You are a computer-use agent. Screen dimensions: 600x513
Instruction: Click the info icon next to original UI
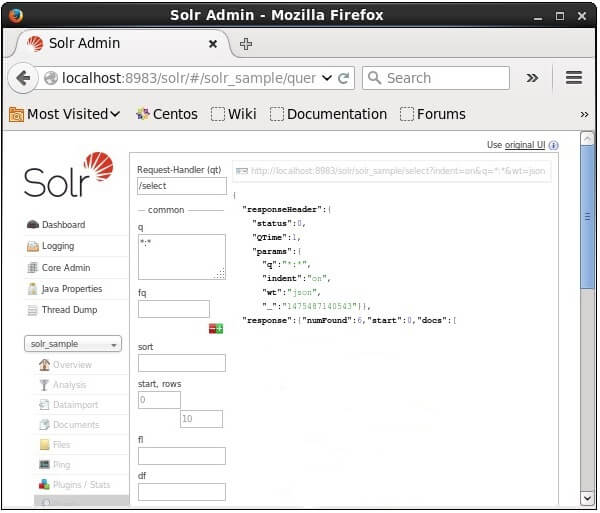[x=553, y=145]
